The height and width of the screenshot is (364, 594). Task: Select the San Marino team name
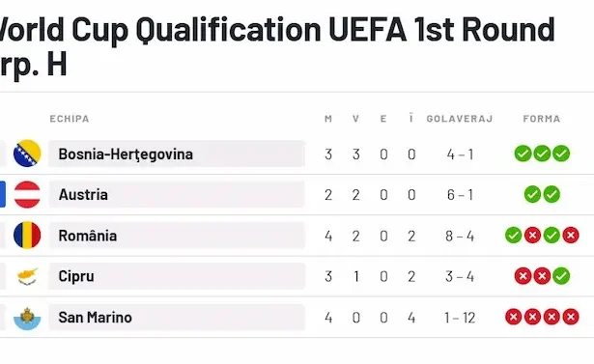click(x=95, y=318)
